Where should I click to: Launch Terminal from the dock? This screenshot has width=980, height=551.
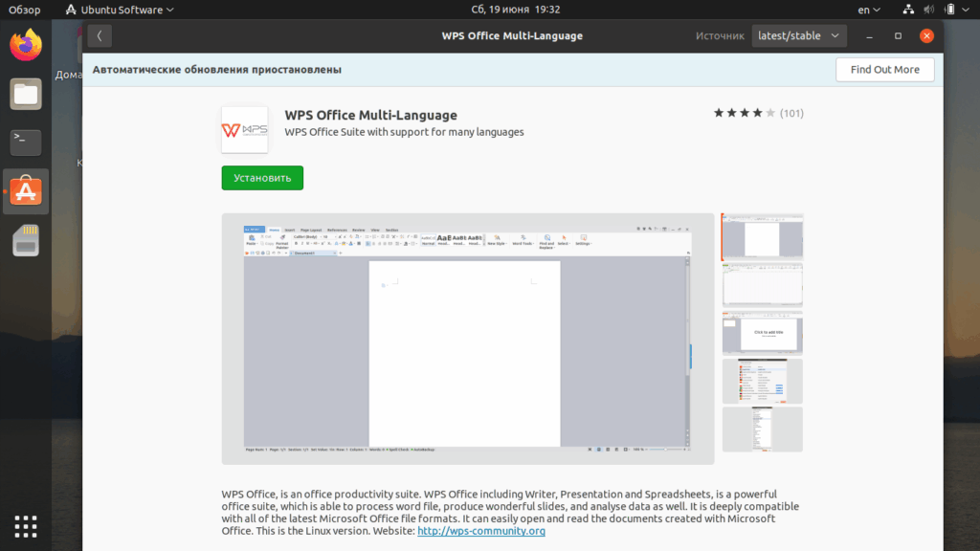tap(26, 143)
